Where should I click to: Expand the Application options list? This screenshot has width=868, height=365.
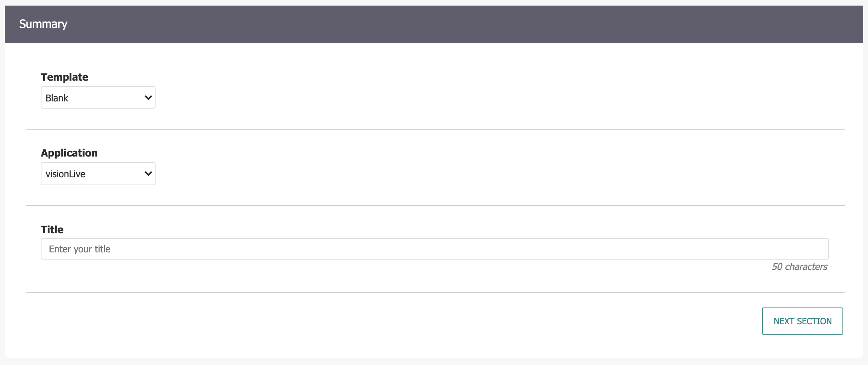[x=98, y=174]
